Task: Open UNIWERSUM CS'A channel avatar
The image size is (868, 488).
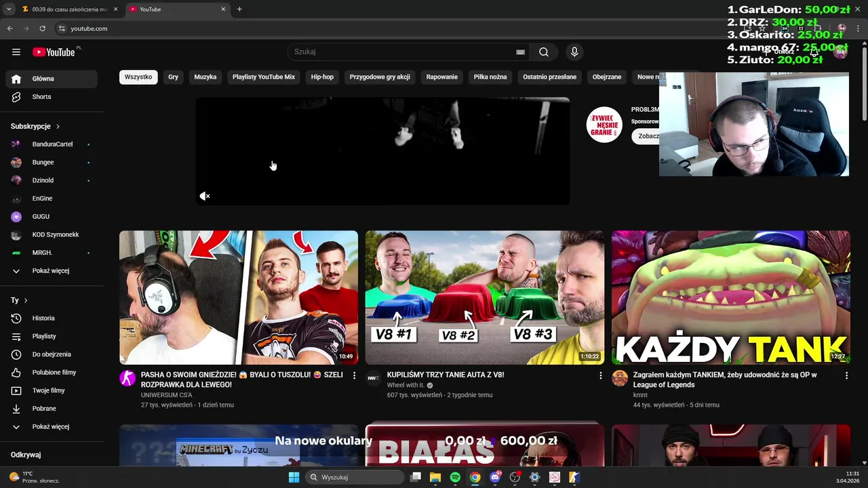Action: [x=127, y=378]
